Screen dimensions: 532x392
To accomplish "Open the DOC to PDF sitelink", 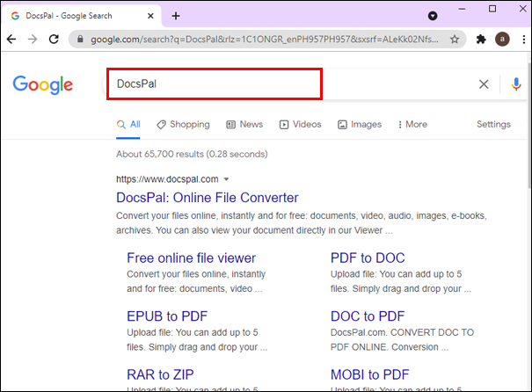I will click(368, 316).
